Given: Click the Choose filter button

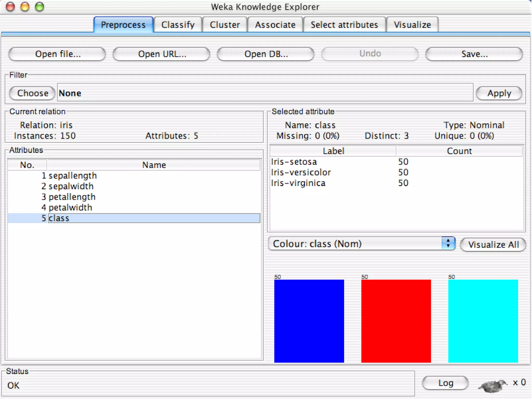Looking at the screenshot, I should [x=32, y=93].
